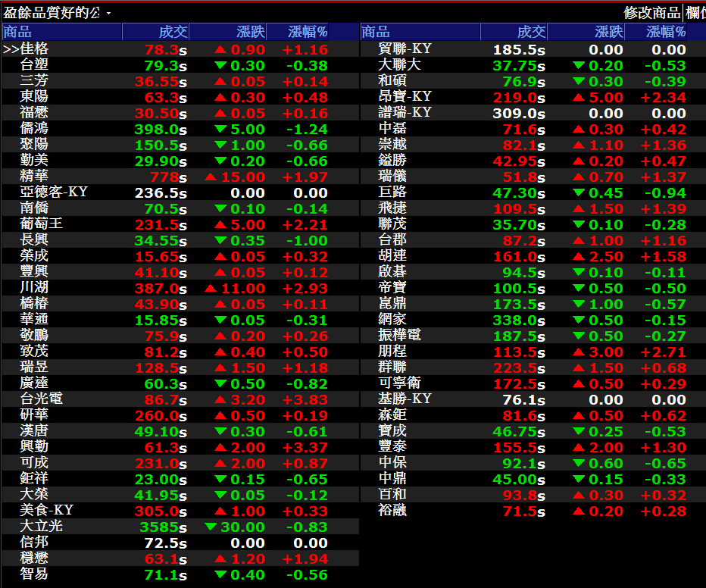
Task: Click the 修改商品 button
Action: [651, 13]
